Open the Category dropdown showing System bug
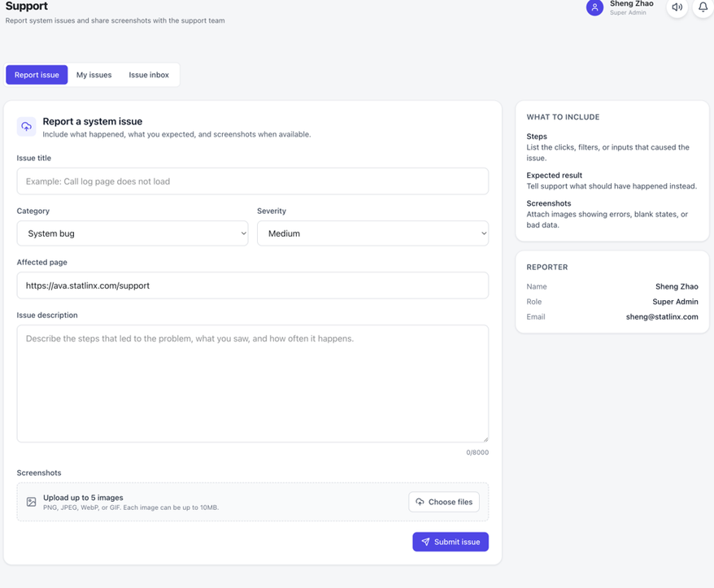 click(133, 233)
